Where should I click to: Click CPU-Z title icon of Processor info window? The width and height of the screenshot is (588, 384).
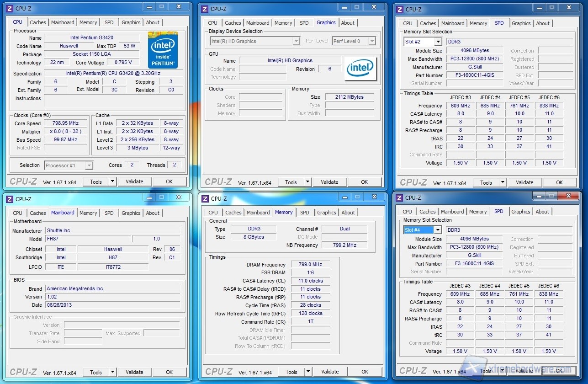point(10,9)
